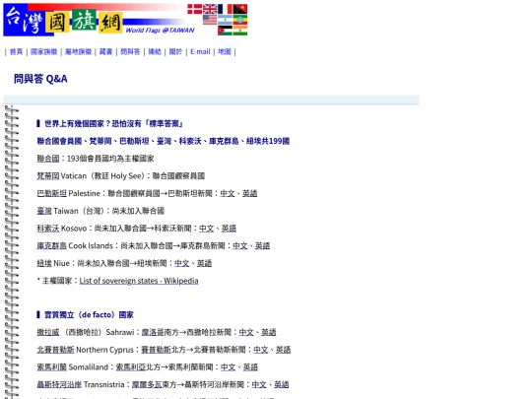Open Niue news 中文 link

[182, 263]
